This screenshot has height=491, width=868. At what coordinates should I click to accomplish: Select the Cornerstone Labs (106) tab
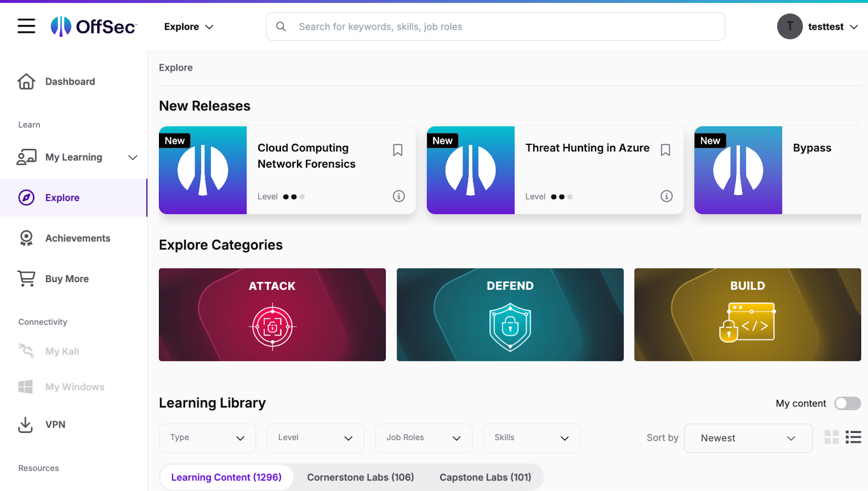point(360,477)
